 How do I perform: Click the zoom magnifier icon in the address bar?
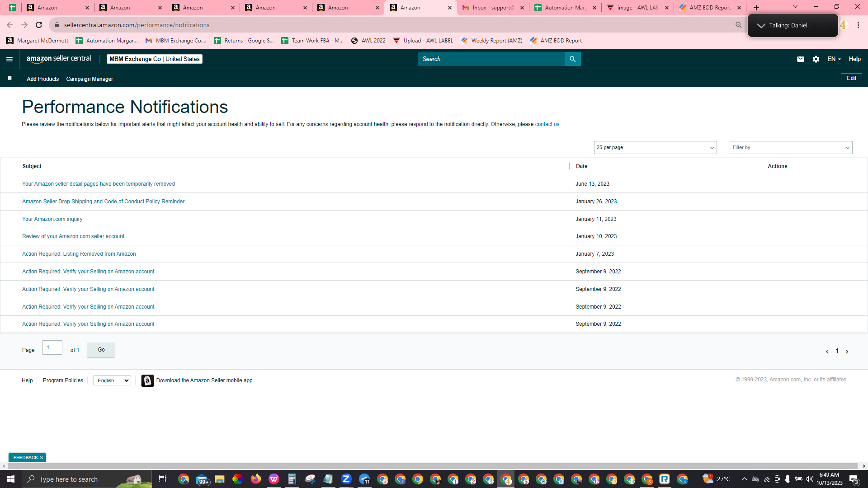click(x=738, y=25)
